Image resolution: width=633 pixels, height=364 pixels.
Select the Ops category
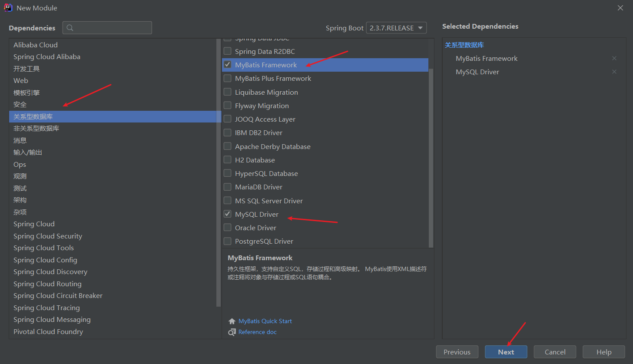tap(113, 164)
